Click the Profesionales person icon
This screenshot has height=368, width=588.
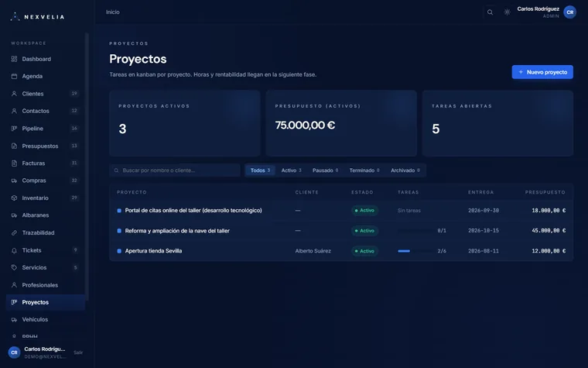(14, 285)
